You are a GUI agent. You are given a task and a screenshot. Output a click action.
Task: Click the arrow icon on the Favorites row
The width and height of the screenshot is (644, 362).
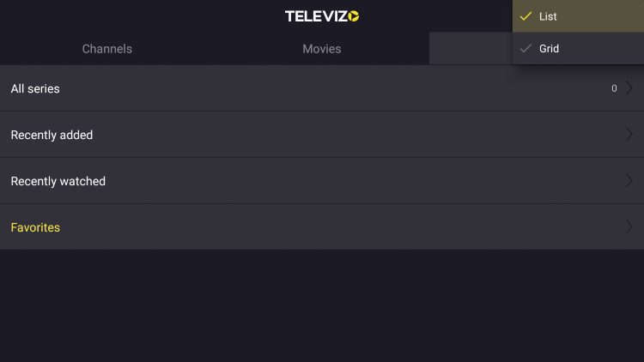629,226
